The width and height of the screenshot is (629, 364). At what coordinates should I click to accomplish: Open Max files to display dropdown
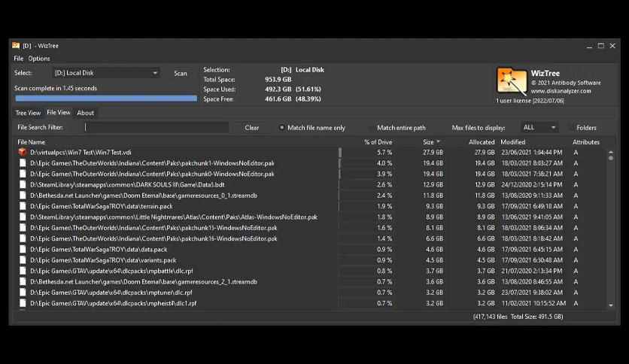[539, 128]
